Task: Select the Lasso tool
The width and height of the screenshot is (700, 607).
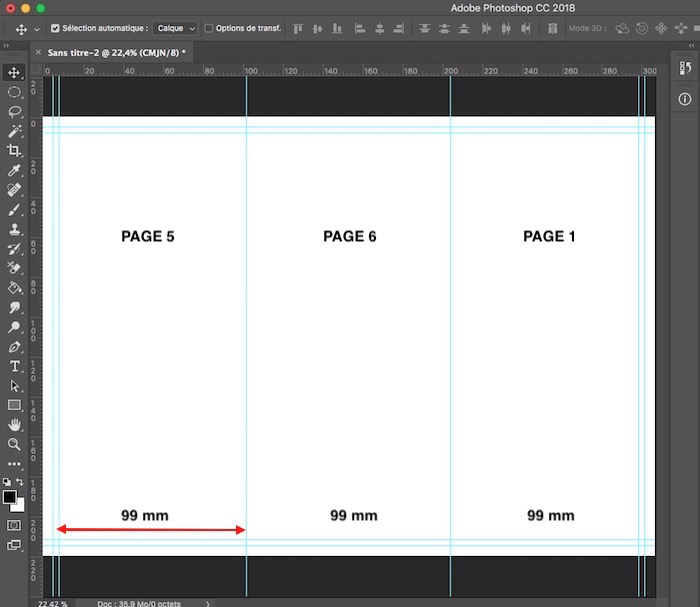Action: [14, 112]
